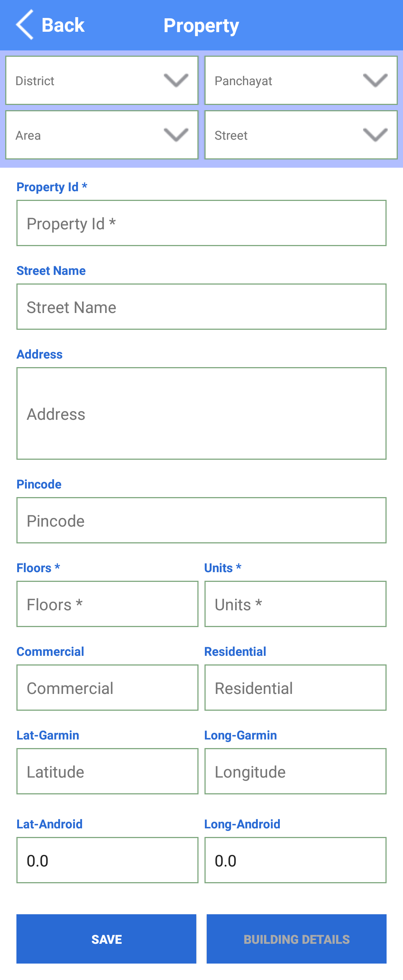Image resolution: width=403 pixels, height=980 pixels.
Task: Expand the Street dropdown chevron
Action: 375,135
